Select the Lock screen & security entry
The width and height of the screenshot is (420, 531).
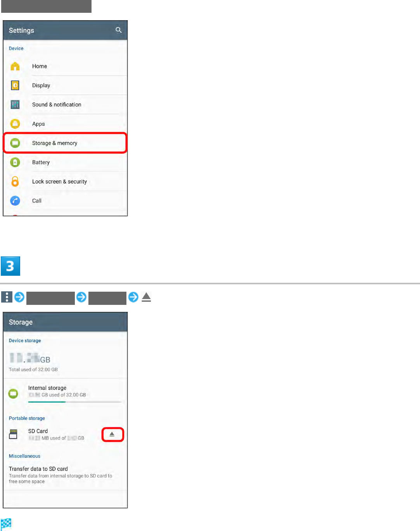click(x=65, y=182)
